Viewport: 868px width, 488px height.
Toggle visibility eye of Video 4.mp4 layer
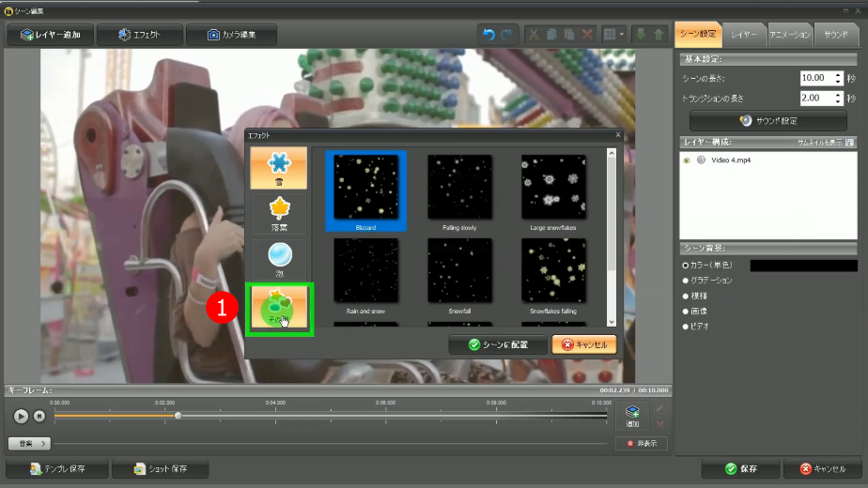[x=687, y=160]
